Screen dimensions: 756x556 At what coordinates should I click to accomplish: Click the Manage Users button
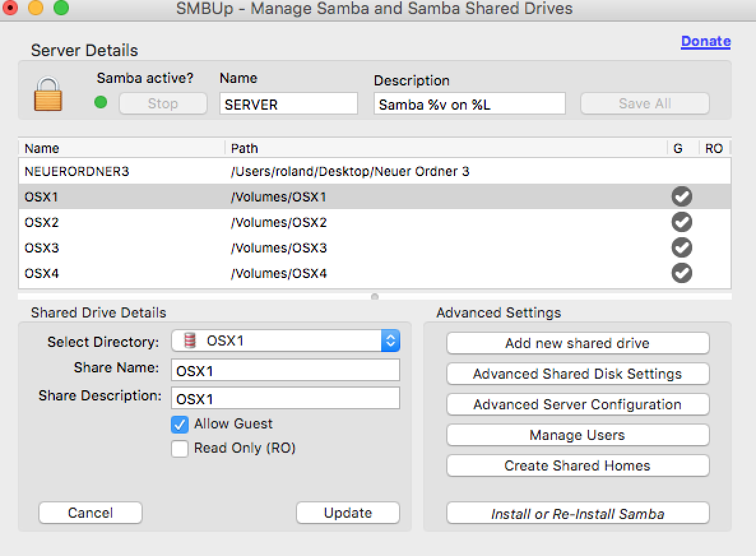pos(578,435)
